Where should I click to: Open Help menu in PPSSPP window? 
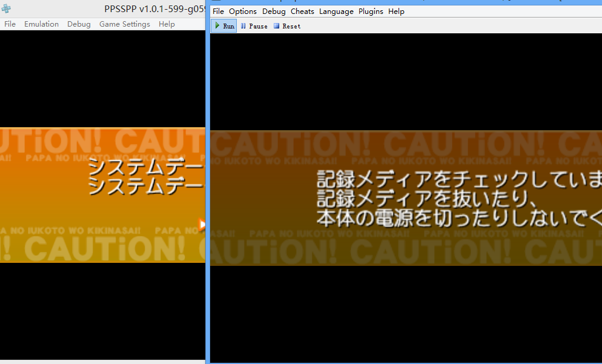click(167, 24)
